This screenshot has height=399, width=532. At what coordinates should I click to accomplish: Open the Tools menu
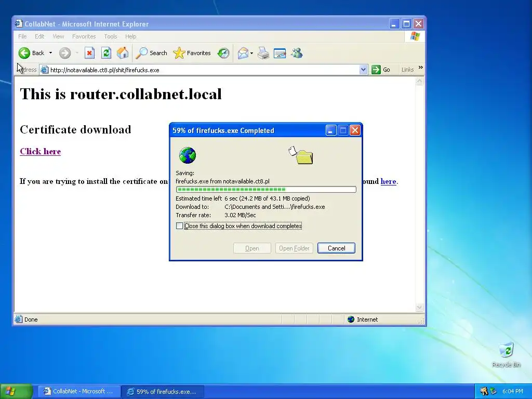coord(110,36)
